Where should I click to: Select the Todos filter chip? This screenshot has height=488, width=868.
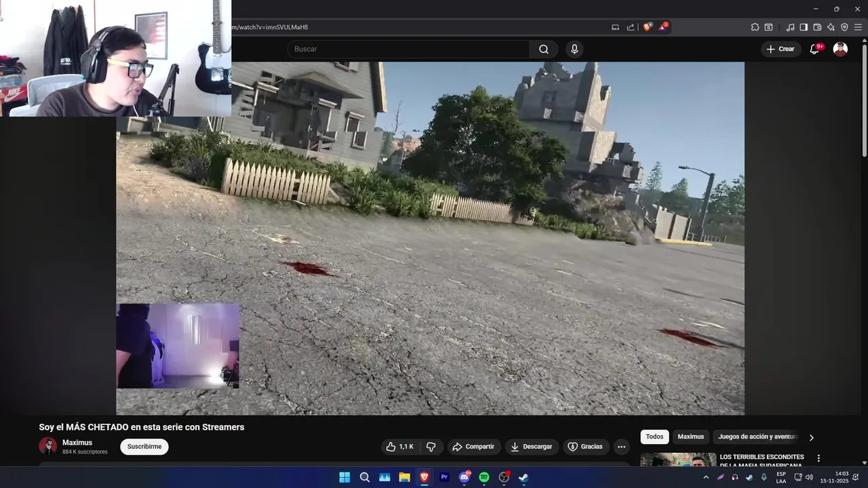pos(654,437)
